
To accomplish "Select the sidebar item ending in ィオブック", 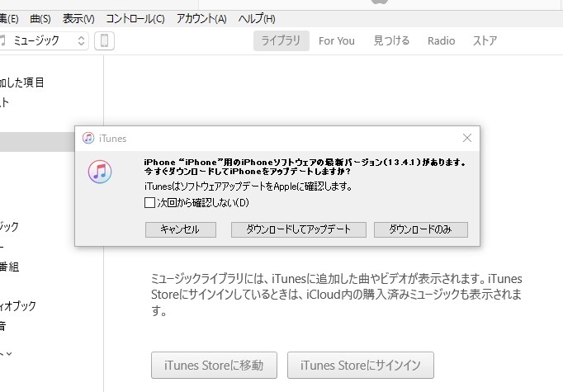I will pyautogui.click(x=18, y=306).
